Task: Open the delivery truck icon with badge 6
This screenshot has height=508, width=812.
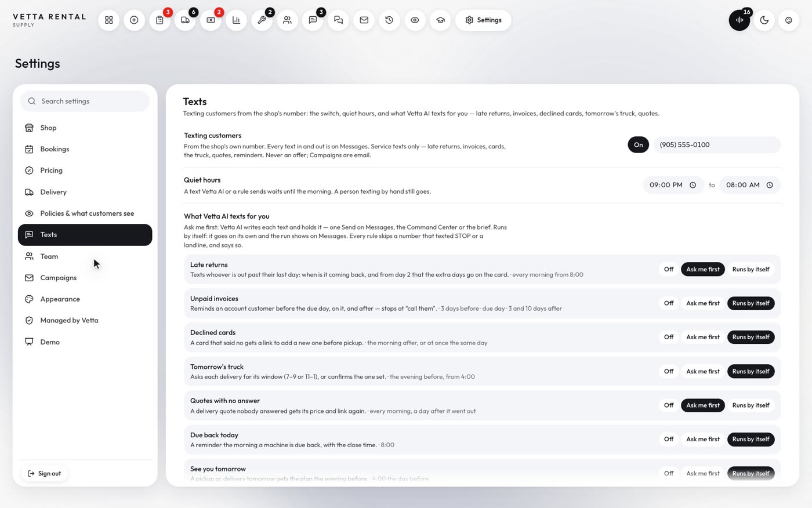Action: 185,20
